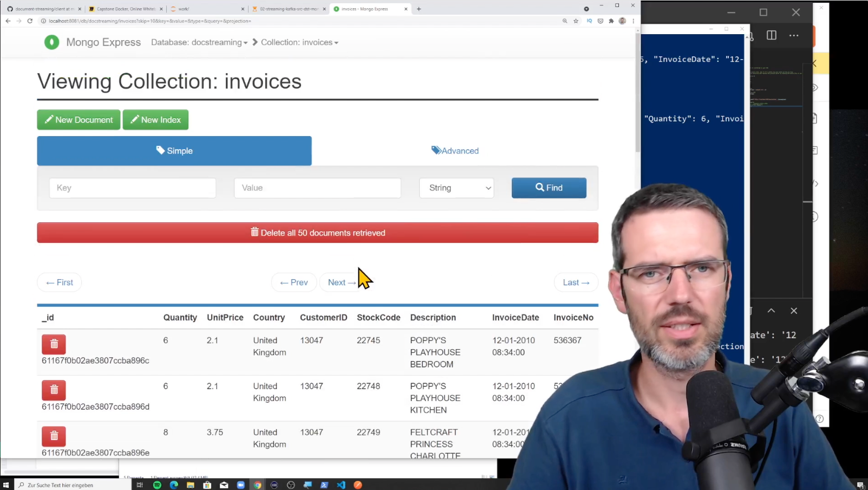Open Visual Studio Code from the taskbar
This screenshot has width=868, height=490.
click(341, 485)
